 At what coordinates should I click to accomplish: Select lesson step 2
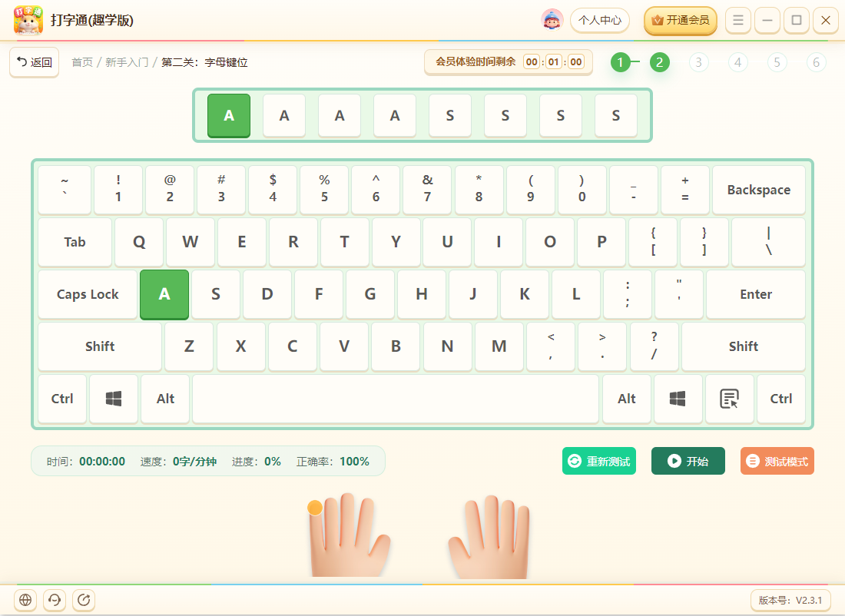[x=660, y=62]
